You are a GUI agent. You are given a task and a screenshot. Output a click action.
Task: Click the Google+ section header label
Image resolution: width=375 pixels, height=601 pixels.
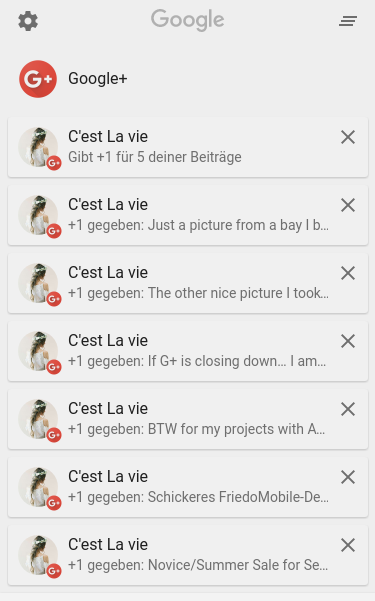[97, 79]
